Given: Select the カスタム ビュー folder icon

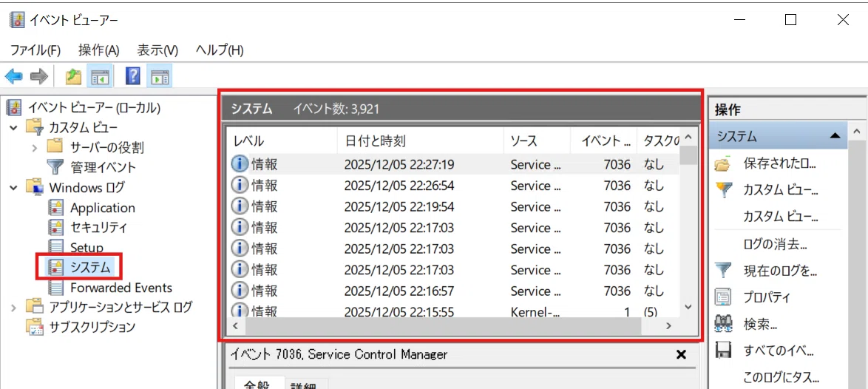Looking at the screenshot, I should click(34, 128).
